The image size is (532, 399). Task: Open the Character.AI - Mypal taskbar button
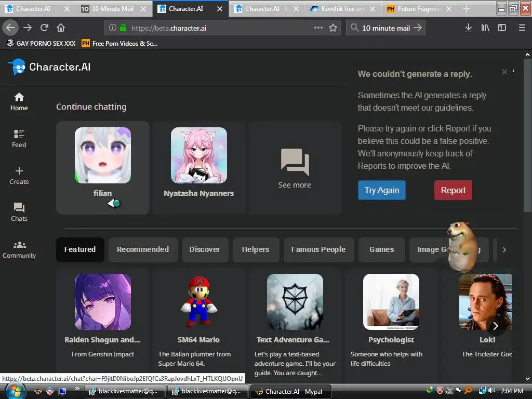coord(290,392)
